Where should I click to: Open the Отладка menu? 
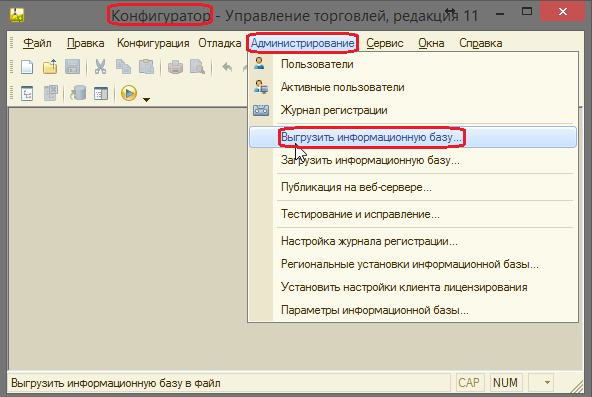coord(220,43)
